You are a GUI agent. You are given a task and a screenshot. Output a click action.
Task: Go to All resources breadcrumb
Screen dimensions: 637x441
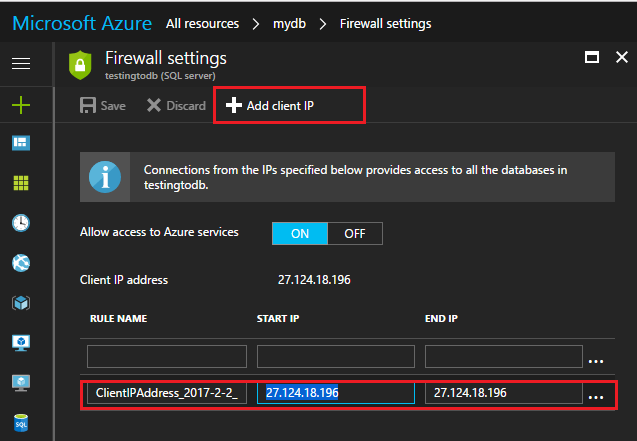(x=202, y=24)
